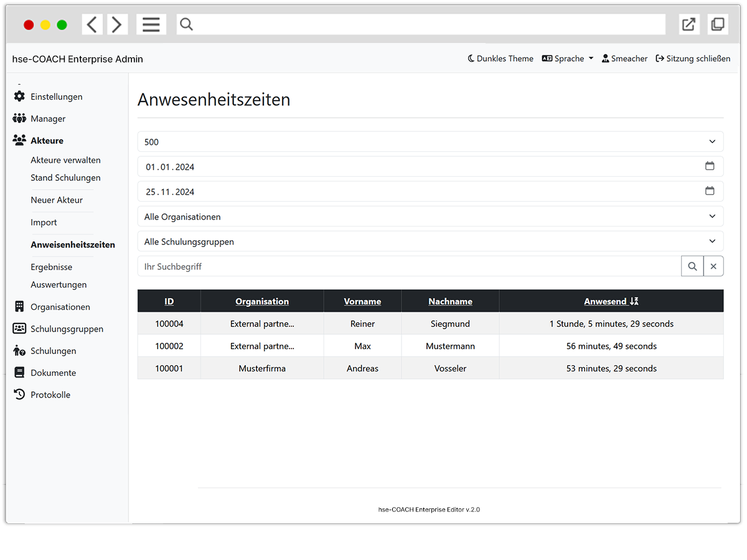Click the Dokumente book icon
Image resolution: width=747 pixels, height=560 pixels.
point(19,373)
